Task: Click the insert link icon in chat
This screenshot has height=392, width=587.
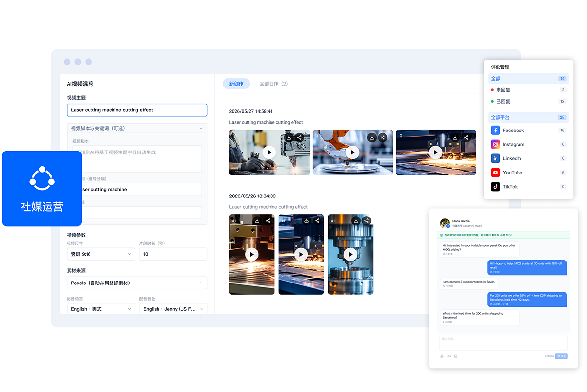Action: (x=449, y=356)
